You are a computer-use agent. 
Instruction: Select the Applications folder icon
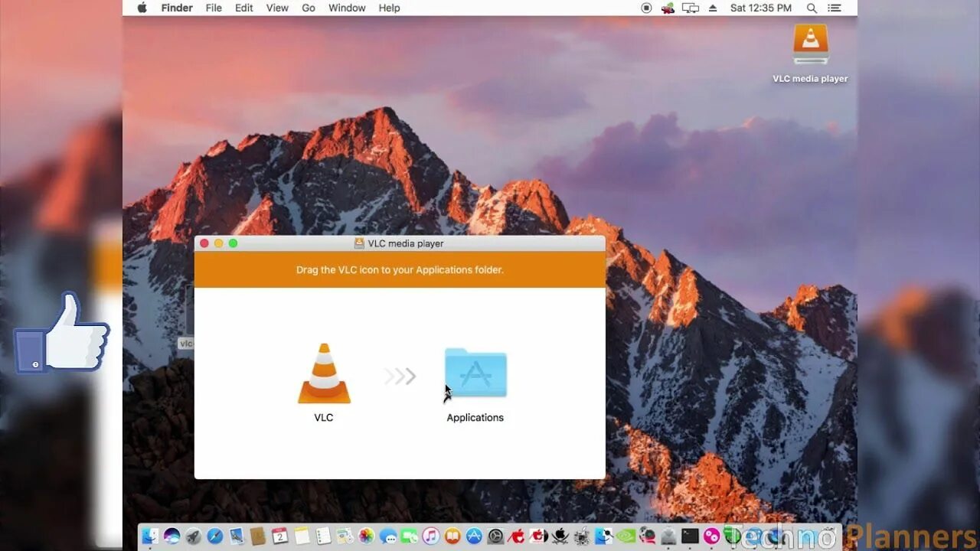(x=475, y=373)
